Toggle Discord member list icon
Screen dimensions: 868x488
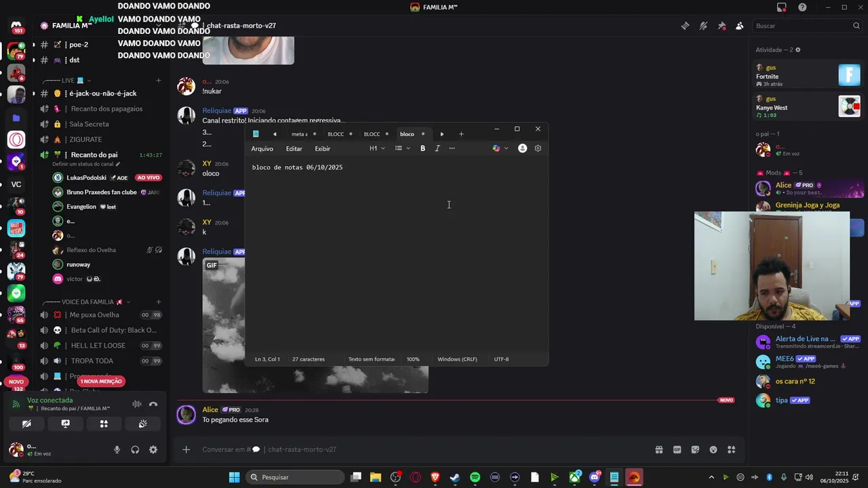[x=740, y=26]
